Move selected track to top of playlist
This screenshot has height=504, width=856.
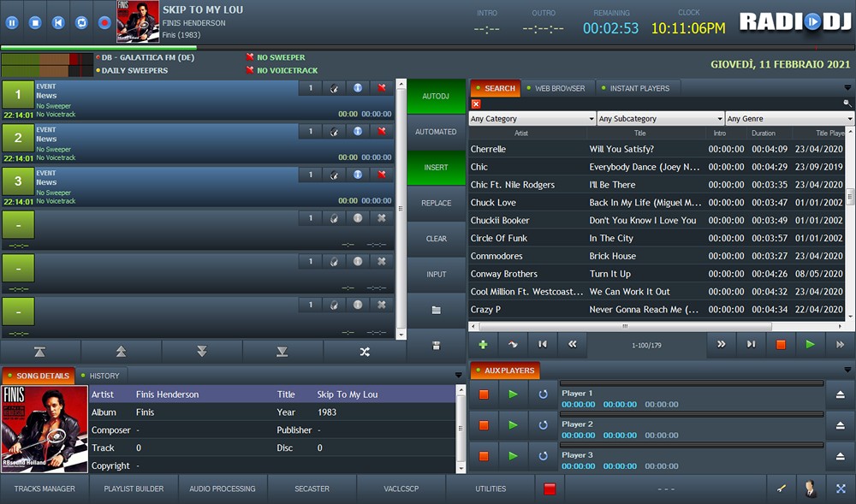click(x=40, y=352)
